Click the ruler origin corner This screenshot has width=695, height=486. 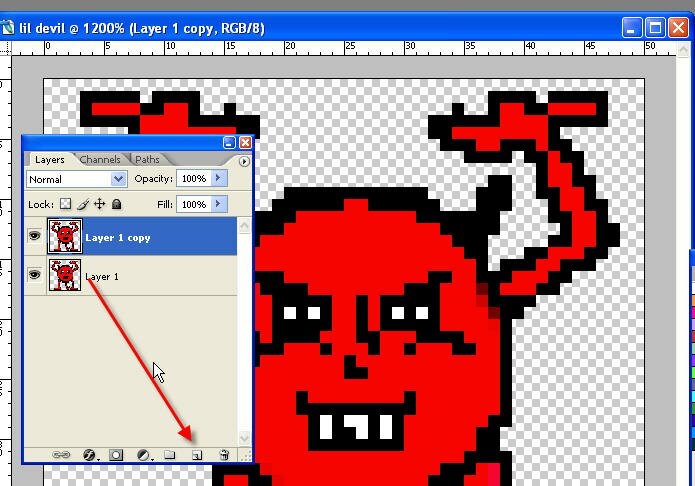click(x=5, y=48)
